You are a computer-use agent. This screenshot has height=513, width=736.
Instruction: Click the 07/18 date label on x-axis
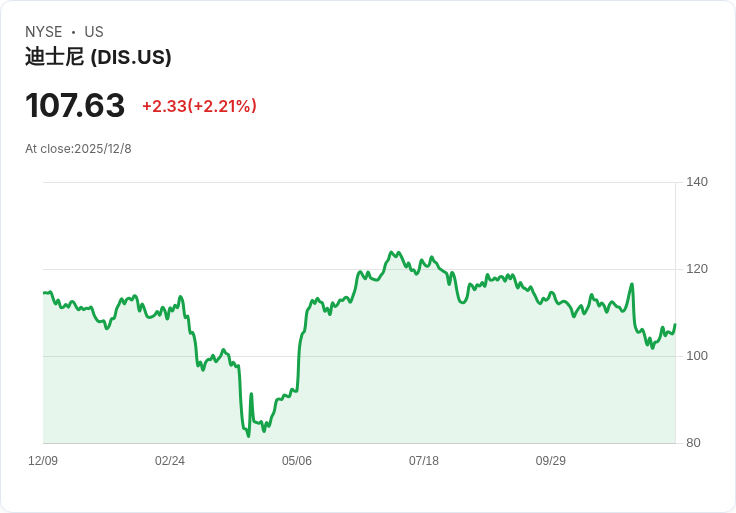pyautogui.click(x=424, y=461)
